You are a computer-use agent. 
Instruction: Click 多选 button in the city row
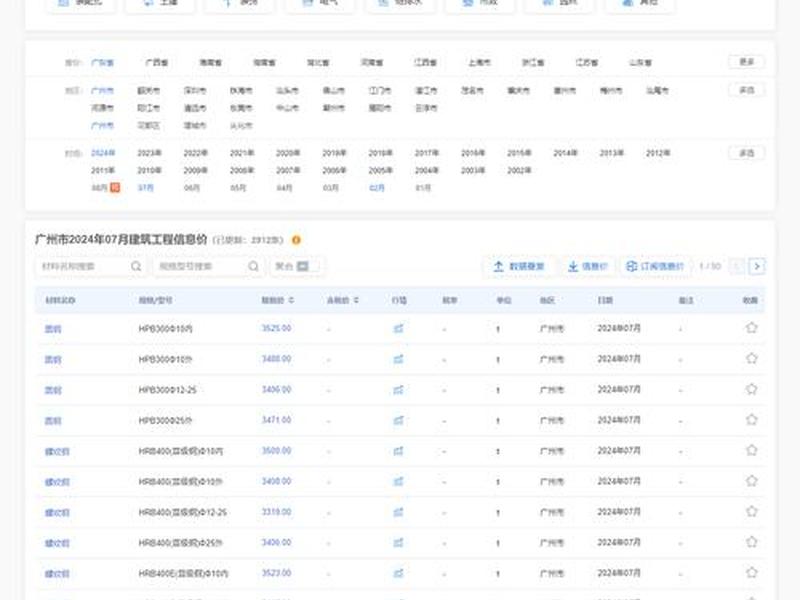[746, 90]
